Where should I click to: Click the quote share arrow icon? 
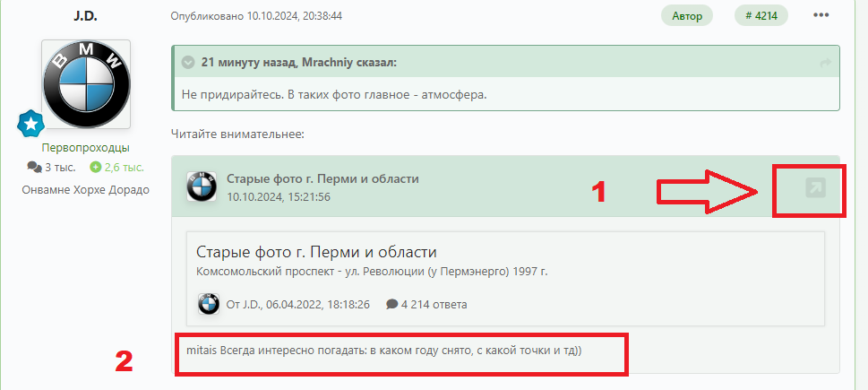[x=825, y=63]
